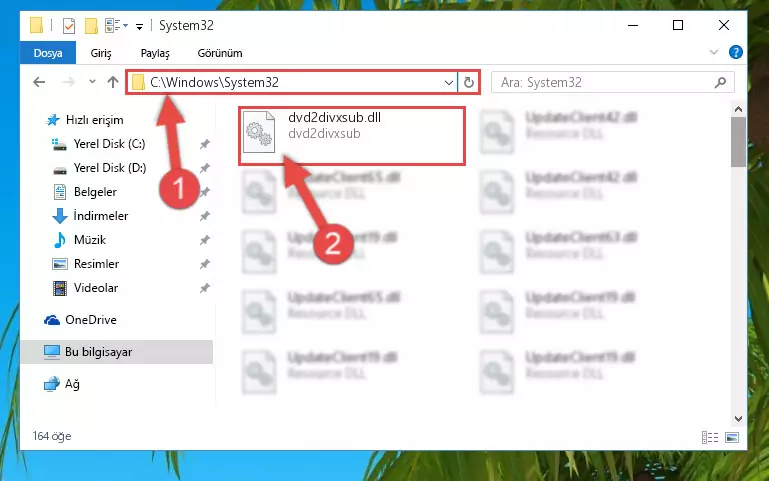This screenshot has height=481, width=769.
Task: Switch to large thumbnails view icon
Action: (x=732, y=437)
